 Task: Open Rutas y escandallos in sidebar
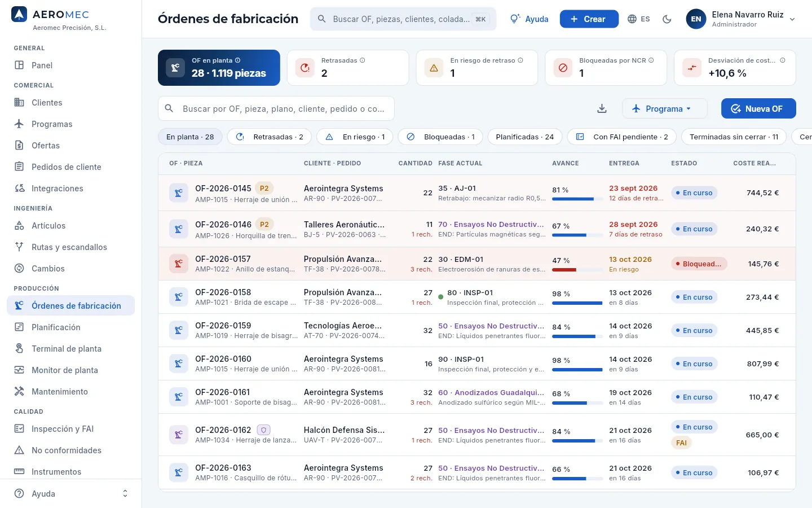pyautogui.click(x=70, y=247)
